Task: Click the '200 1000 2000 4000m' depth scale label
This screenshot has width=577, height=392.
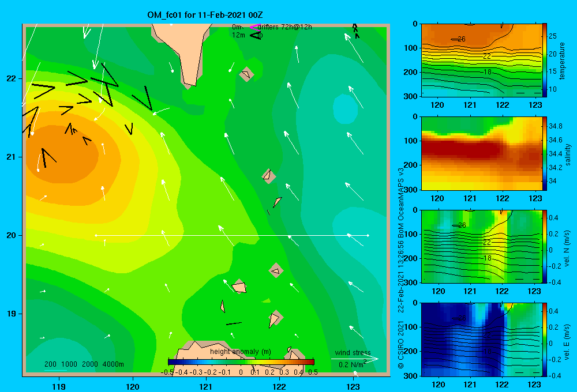Action: coord(84,364)
